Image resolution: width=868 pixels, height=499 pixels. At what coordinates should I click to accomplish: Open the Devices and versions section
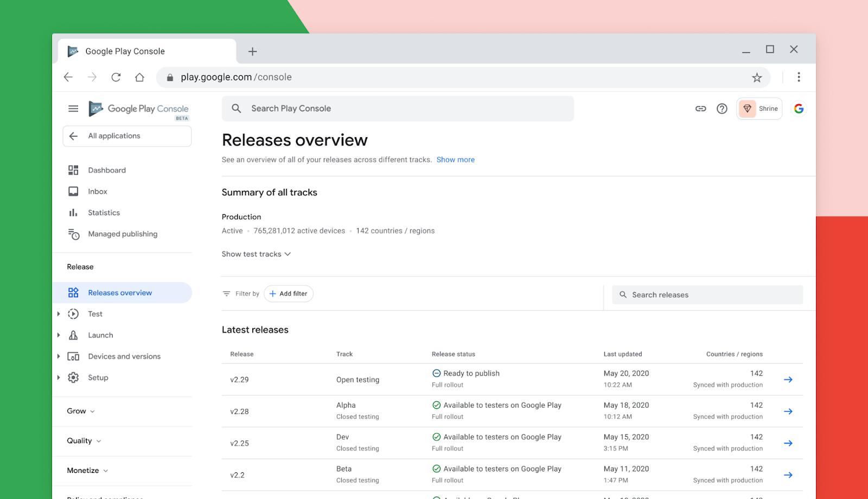[124, 356]
